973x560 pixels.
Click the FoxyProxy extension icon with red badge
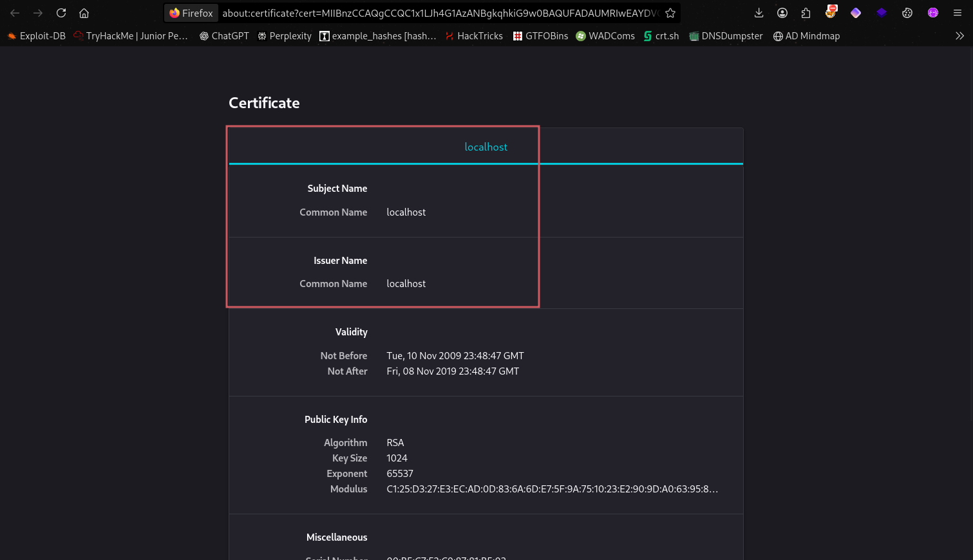[x=831, y=12]
